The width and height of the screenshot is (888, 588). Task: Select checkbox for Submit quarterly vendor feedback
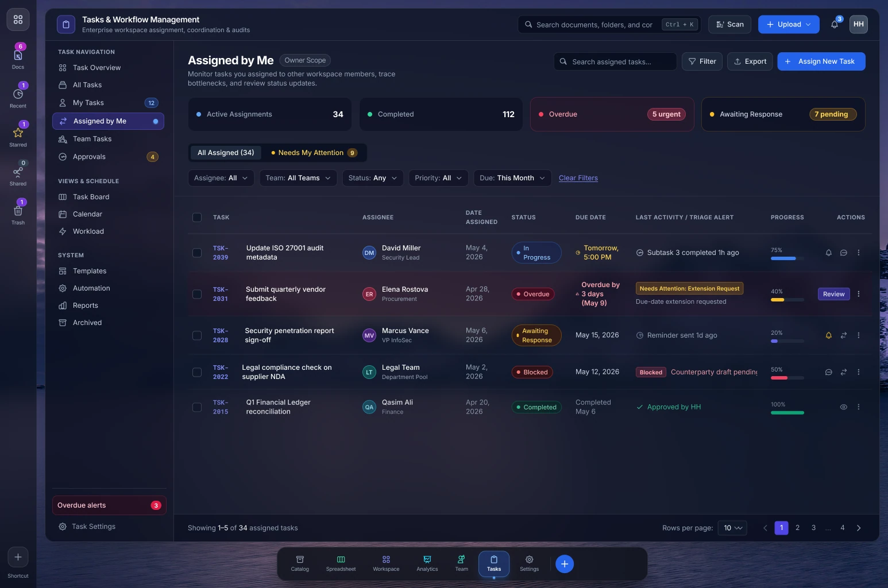pos(197,294)
